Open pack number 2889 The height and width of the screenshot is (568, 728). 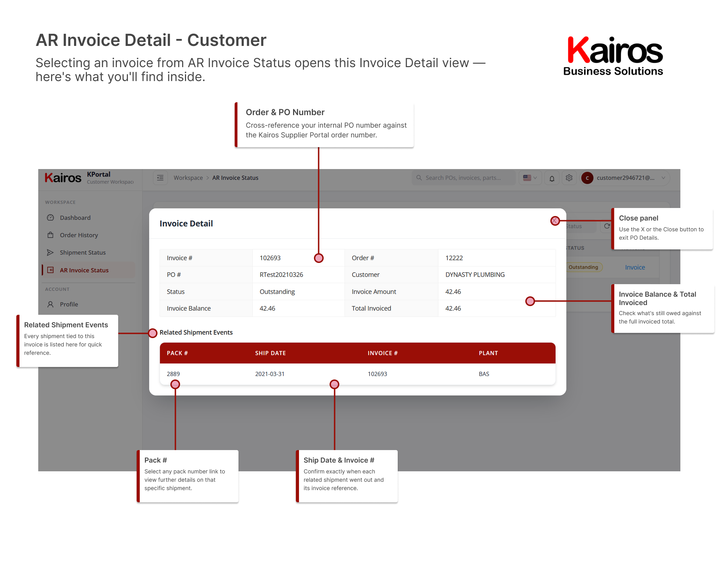coord(173,374)
